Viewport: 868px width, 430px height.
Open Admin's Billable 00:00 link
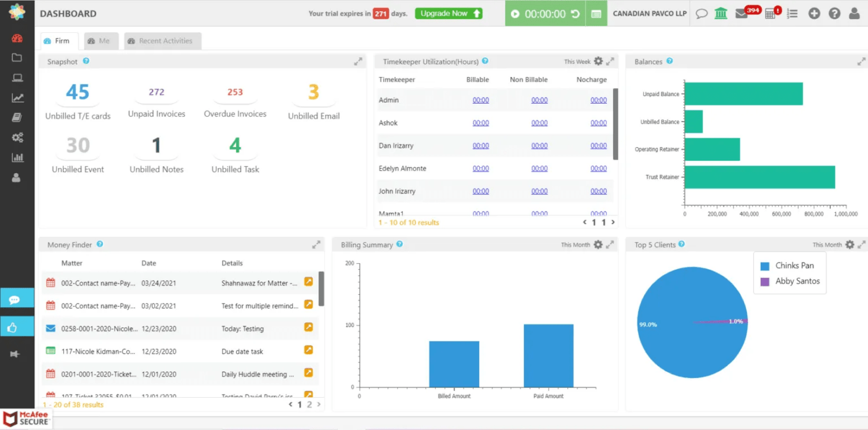pyautogui.click(x=480, y=100)
